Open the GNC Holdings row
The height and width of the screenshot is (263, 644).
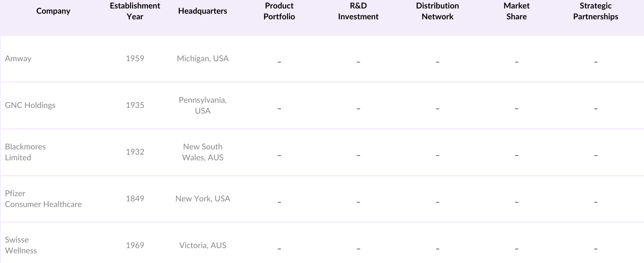click(30, 105)
